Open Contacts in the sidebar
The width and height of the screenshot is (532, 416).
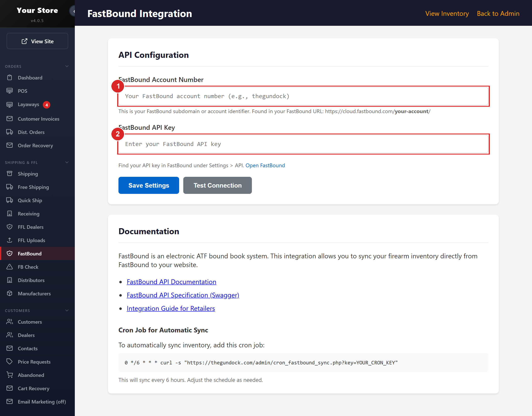(x=38, y=348)
